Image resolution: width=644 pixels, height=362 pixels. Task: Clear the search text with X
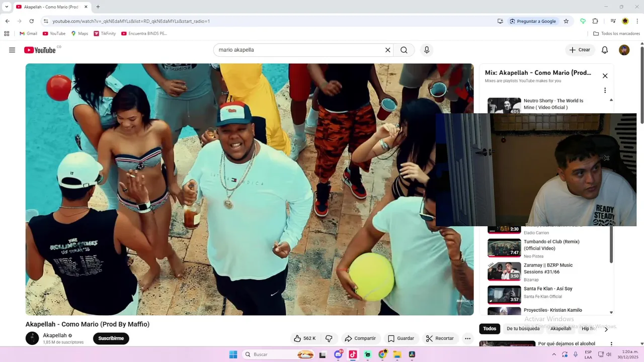pos(388,50)
